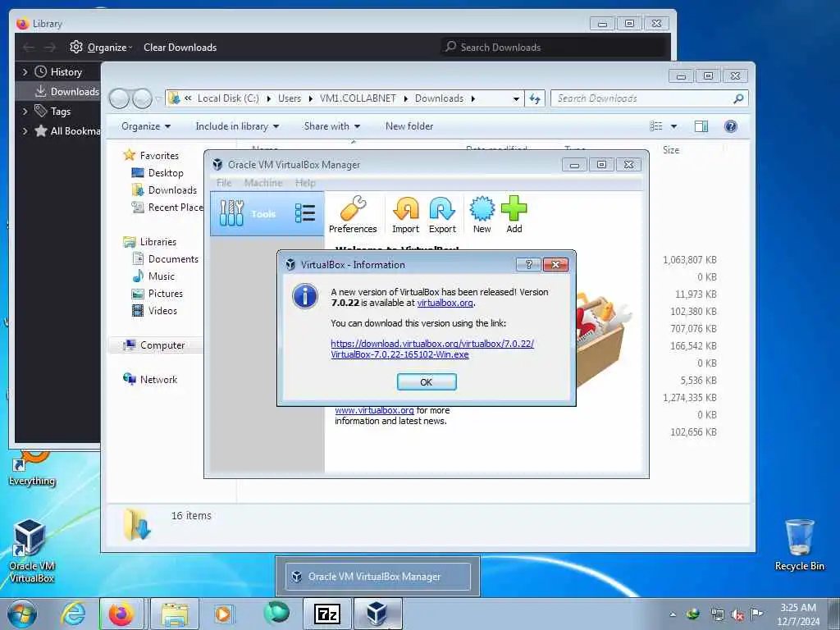Open the File menu in VirtualBox Manager
840x630 pixels.
tap(224, 183)
